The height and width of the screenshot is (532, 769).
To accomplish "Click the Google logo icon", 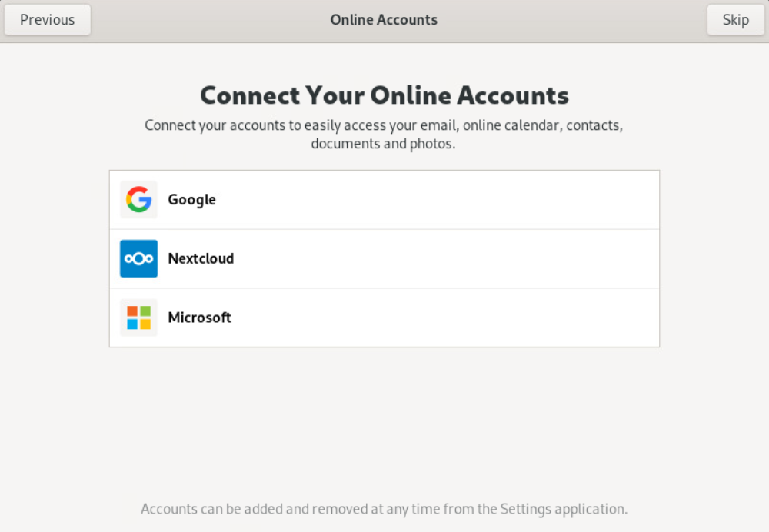I will click(x=138, y=200).
